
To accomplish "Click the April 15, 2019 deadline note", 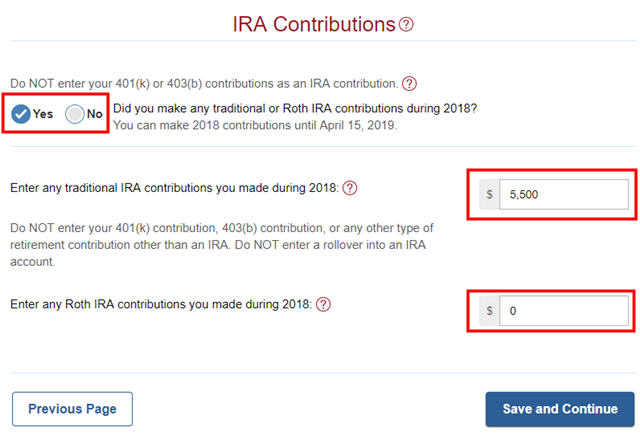I will click(x=255, y=125).
